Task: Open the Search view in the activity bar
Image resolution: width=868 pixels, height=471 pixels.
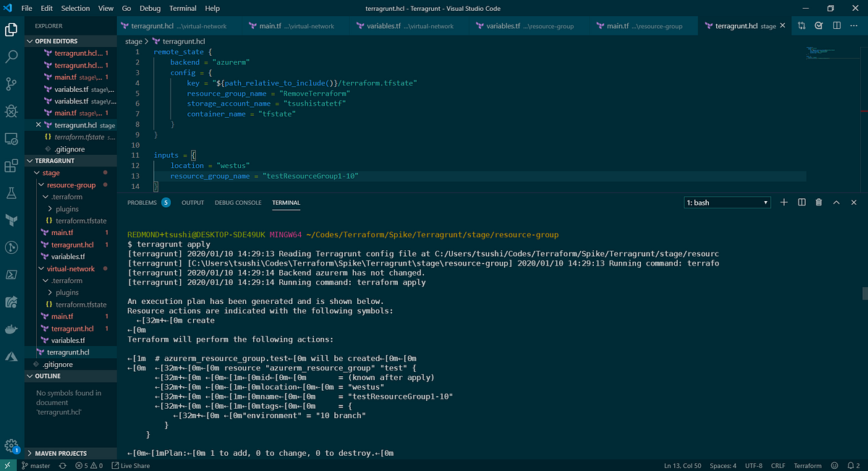Action: coord(11,57)
